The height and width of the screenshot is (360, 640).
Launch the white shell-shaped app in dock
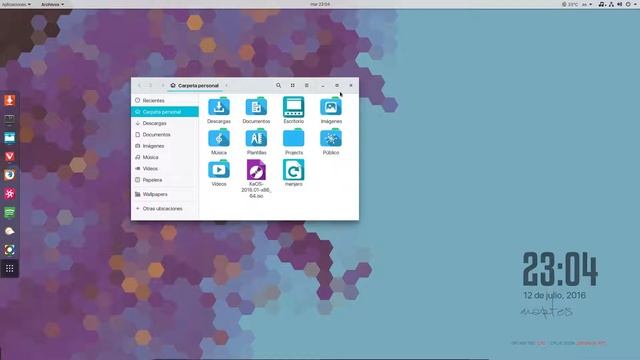tap(9, 231)
